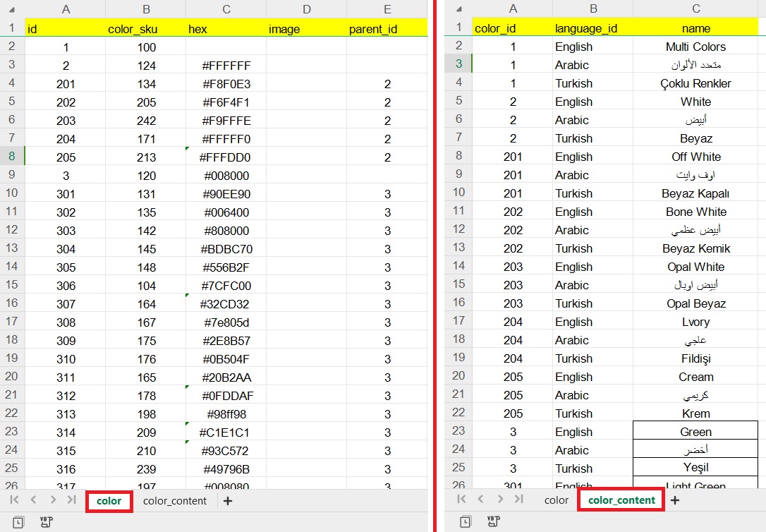
Task: Click next sheet arrow in left pane
Action: point(52,500)
